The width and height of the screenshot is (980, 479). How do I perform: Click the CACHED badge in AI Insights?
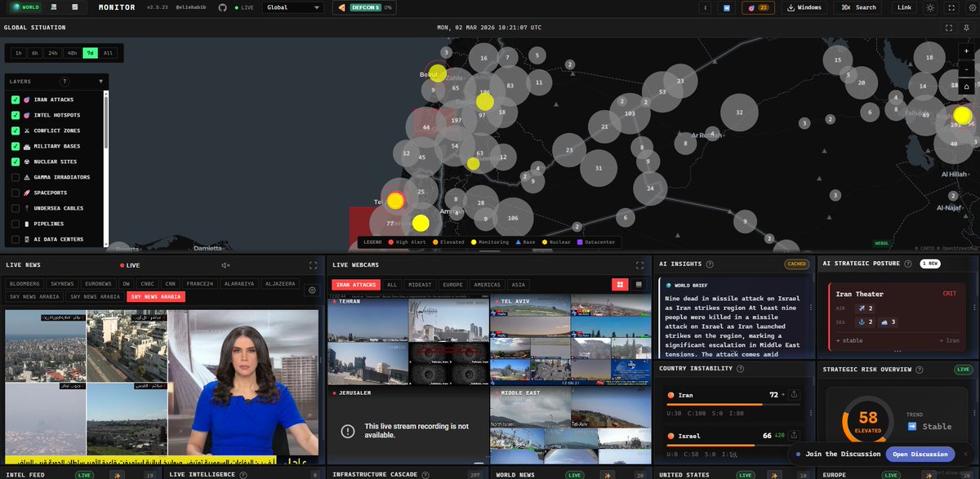796,264
